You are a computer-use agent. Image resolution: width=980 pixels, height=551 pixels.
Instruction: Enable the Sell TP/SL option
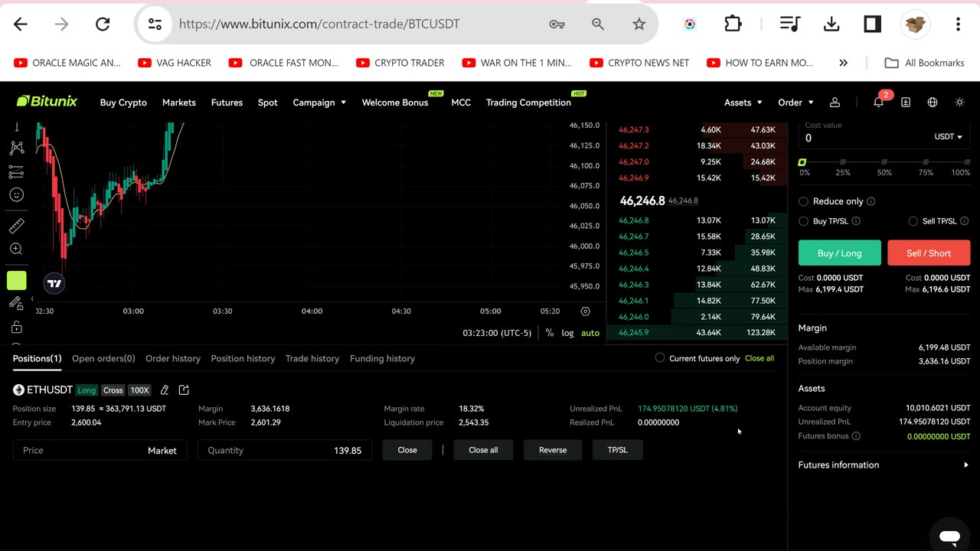913,221
